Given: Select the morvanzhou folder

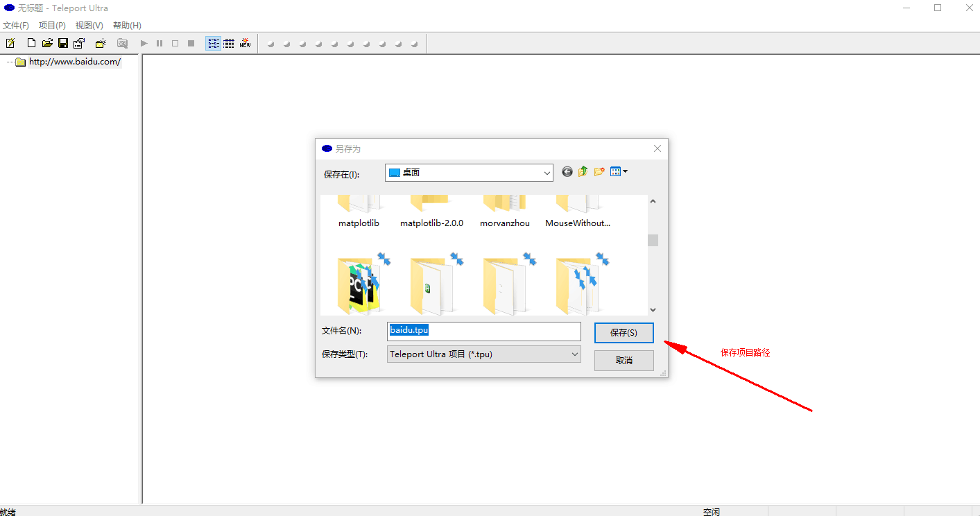Looking at the screenshot, I should coord(504,212).
